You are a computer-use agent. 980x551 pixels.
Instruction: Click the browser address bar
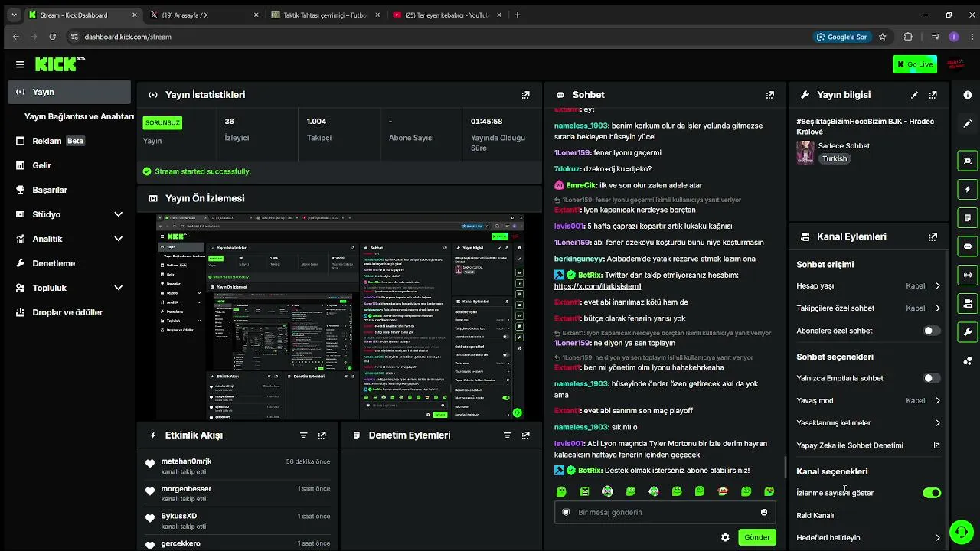[436, 37]
